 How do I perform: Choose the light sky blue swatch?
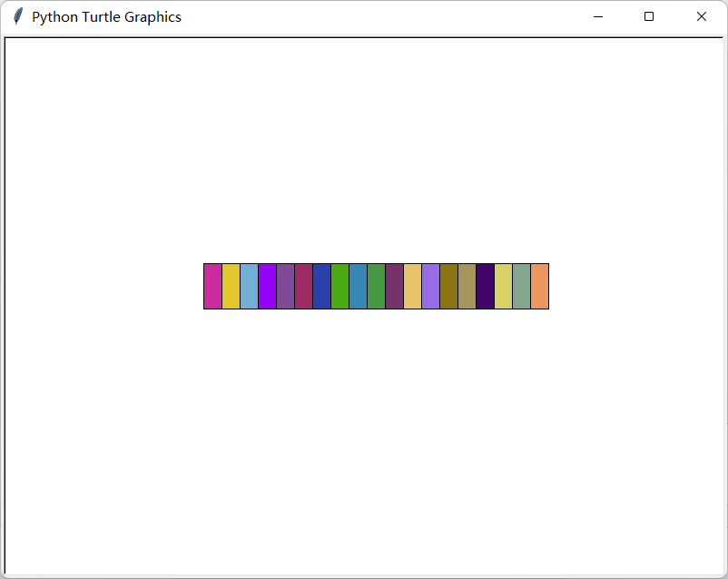(249, 286)
